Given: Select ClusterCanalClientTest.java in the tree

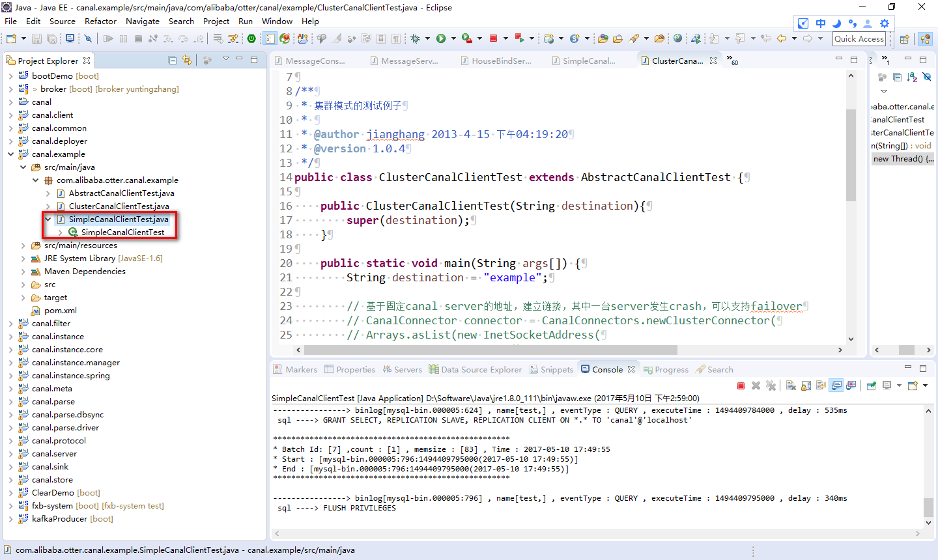Looking at the screenshot, I should coord(119,206).
